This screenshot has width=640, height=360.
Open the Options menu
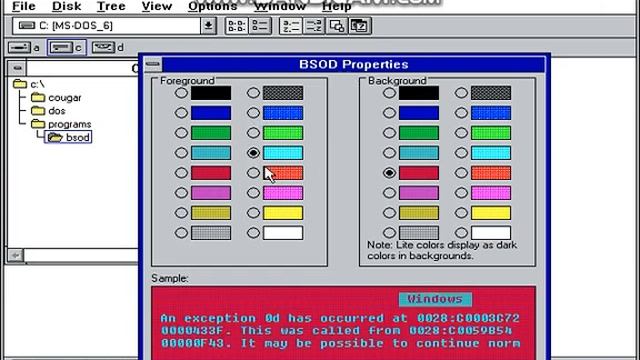click(212, 6)
